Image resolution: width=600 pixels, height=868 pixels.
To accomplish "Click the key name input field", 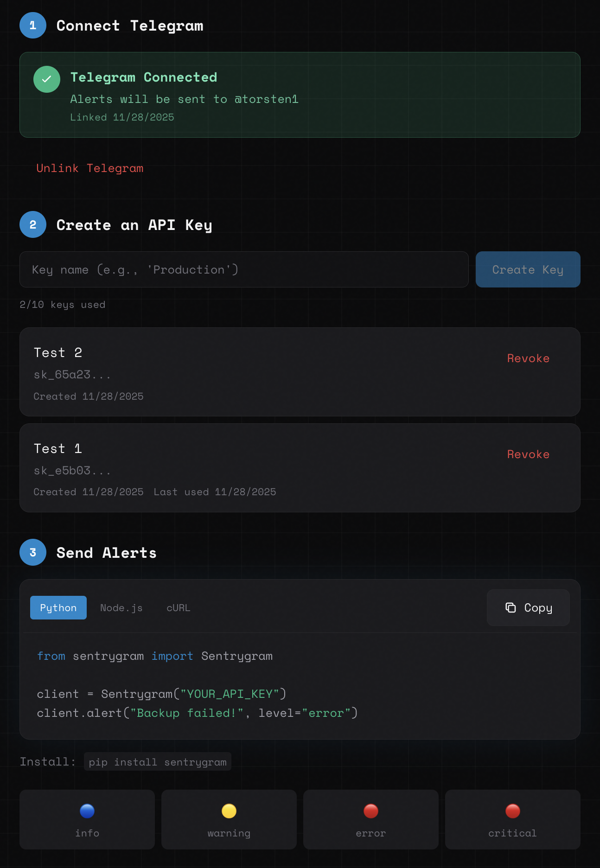I will (x=244, y=269).
